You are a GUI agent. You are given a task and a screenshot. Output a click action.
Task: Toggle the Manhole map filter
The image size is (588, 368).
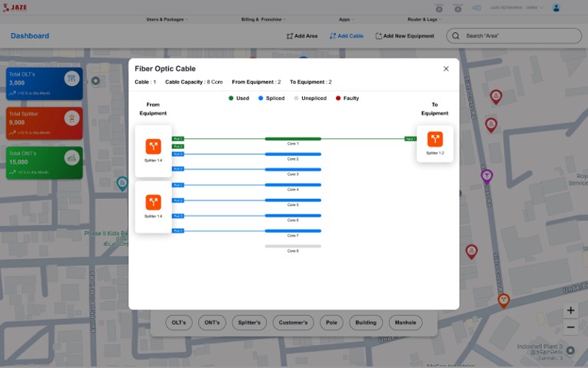pyautogui.click(x=405, y=323)
